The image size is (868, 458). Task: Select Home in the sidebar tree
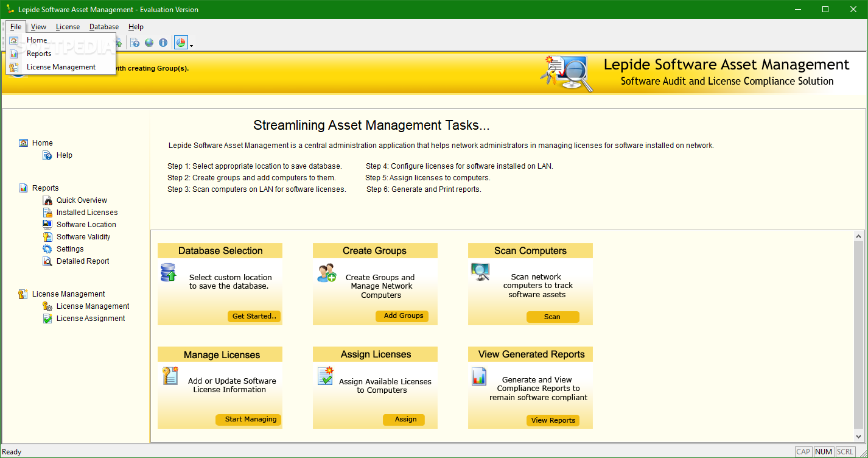(43, 143)
